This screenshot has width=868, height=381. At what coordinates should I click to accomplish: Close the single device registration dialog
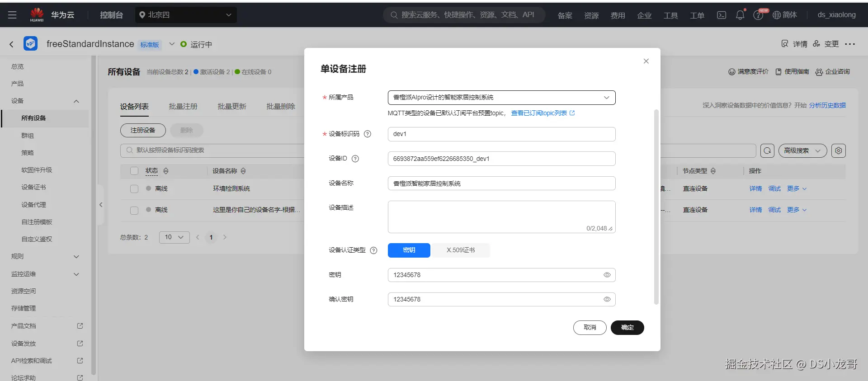tap(646, 61)
